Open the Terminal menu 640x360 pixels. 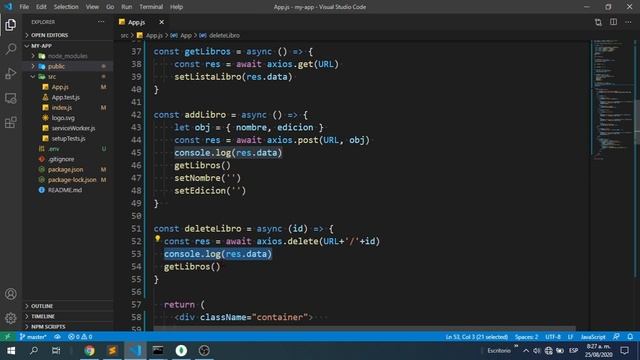[x=151, y=7]
